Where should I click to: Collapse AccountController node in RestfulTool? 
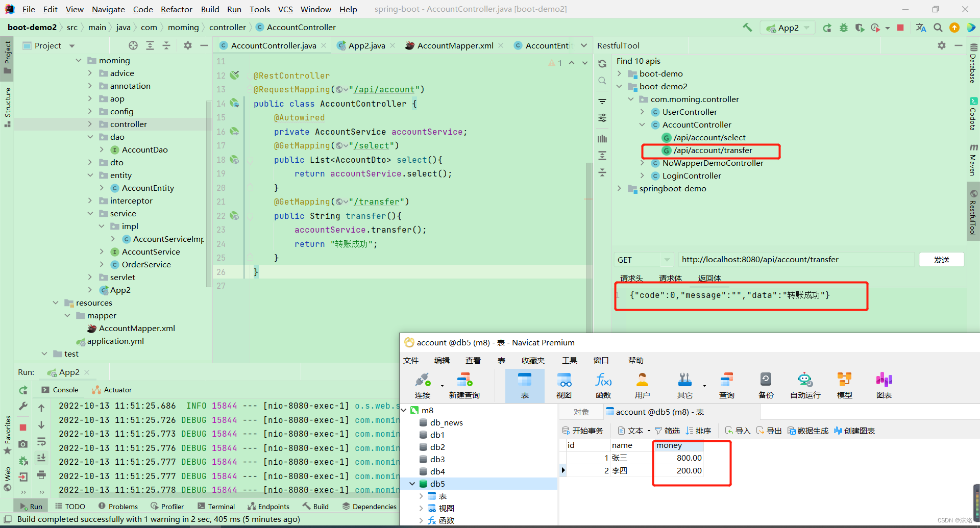tap(642, 124)
